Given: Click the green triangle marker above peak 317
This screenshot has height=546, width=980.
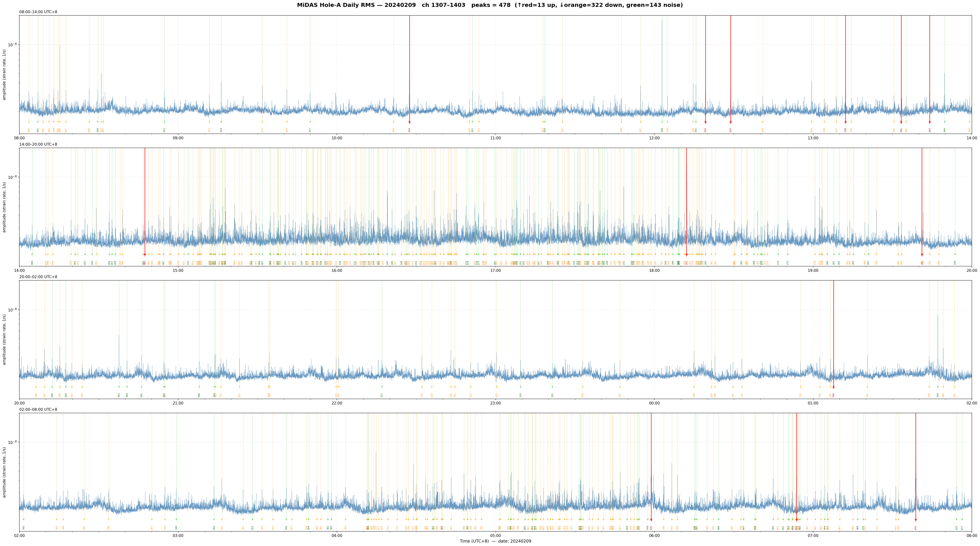Looking at the screenshot, I should 382,387.
